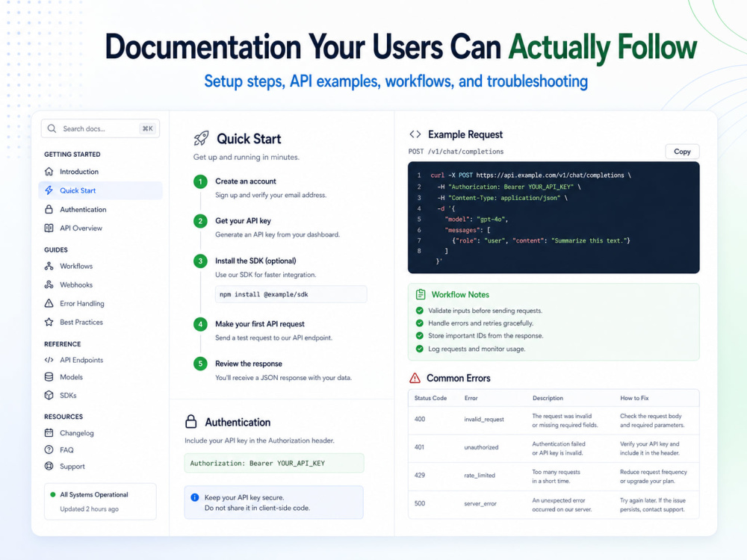Image resolution: width=747 pixels, height=560 pixels.
Task: Click the How to Fix column header
Action: 634,398
